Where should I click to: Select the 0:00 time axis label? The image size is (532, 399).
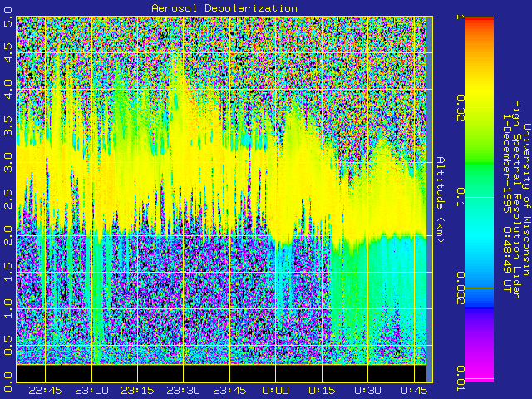[x=276, y=391]
